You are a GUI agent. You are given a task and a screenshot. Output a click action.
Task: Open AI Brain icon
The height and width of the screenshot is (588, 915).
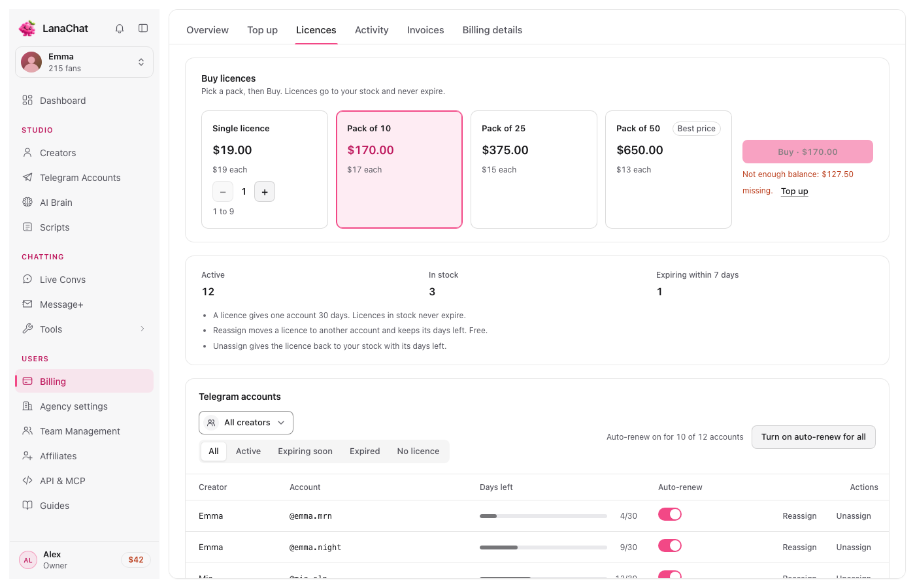(27, 202)
